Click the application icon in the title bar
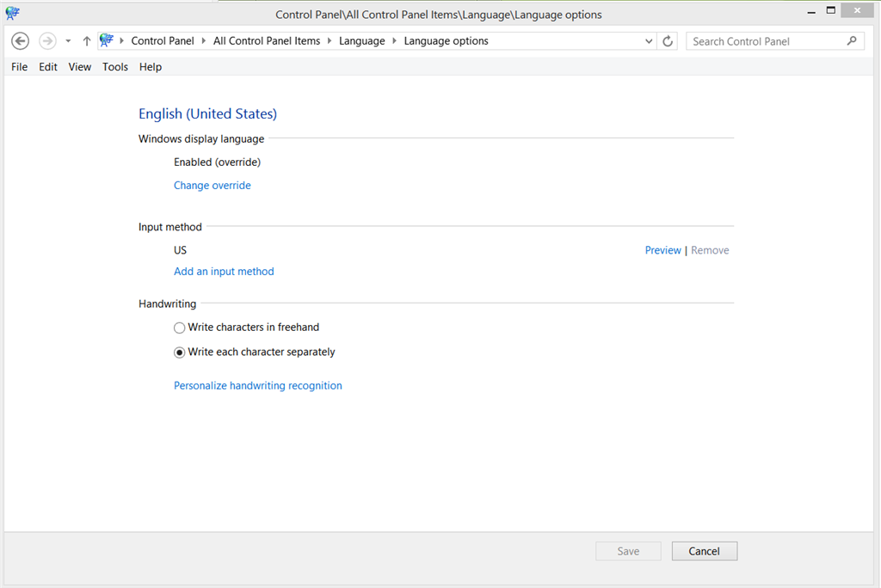The width and height of the screenshot is (881, 588). click(12, 13)
